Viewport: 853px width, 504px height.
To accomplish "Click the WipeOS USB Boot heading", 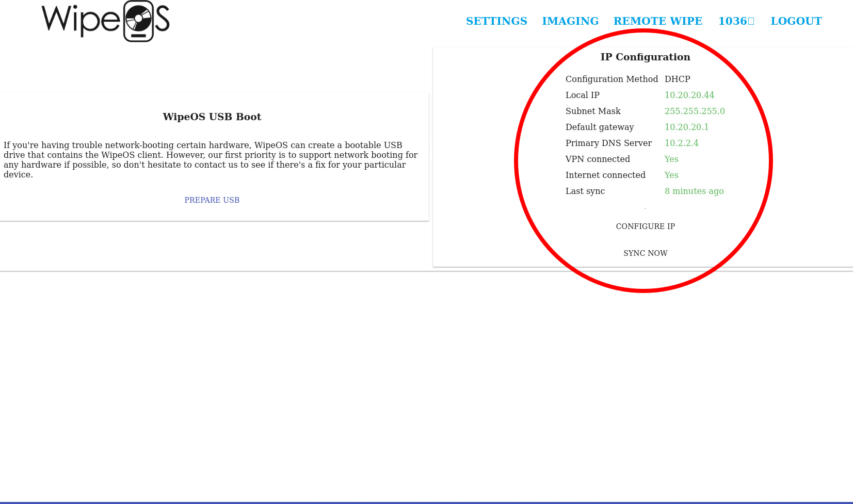I will click(212, 117).
